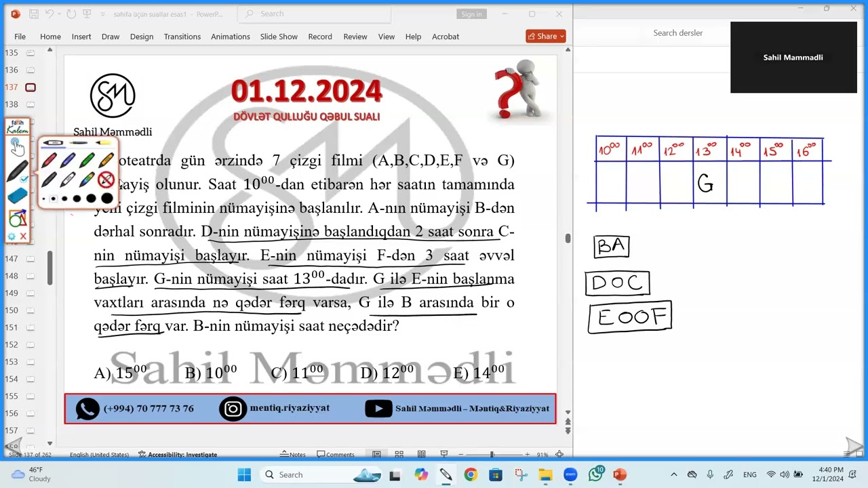Switch to Slide Sorter view
Viewport: 868px width, 488px height.
point(399,454)
